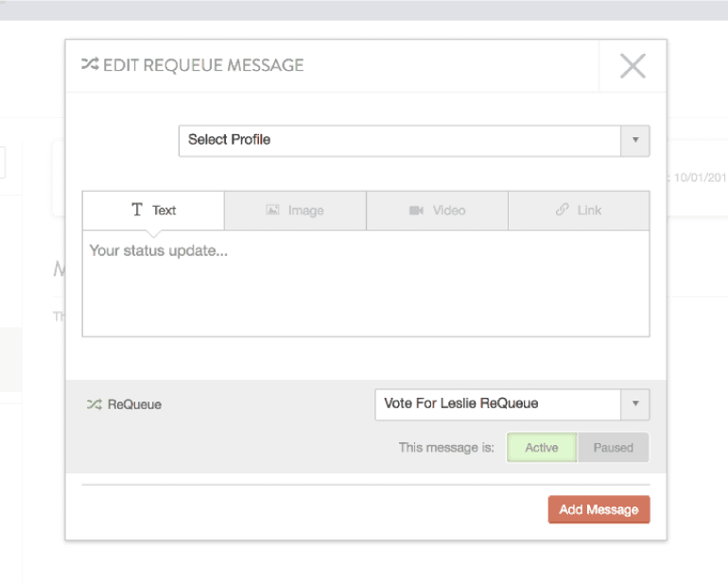The image size is (728, 583).
Task: Switch to the Video tab label
Action: pyautogui.click(x=449, y=211)
